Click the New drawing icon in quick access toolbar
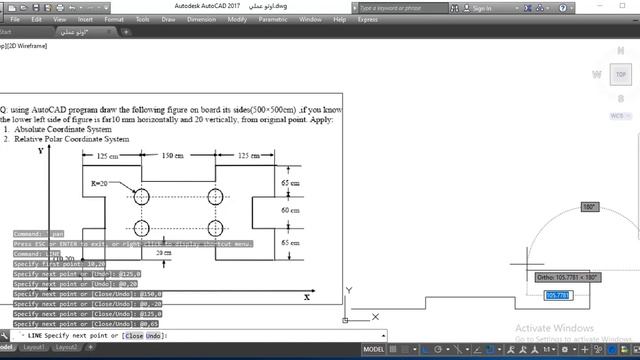Image resolution: width=640 pixels, height=360 pixels. point(12,8)
